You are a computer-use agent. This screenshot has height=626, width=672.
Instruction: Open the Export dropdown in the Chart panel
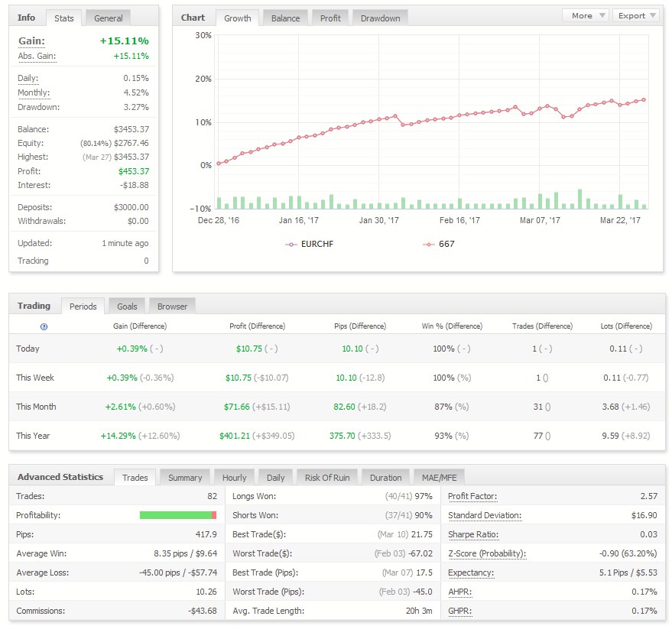click(x=636, y=16)
